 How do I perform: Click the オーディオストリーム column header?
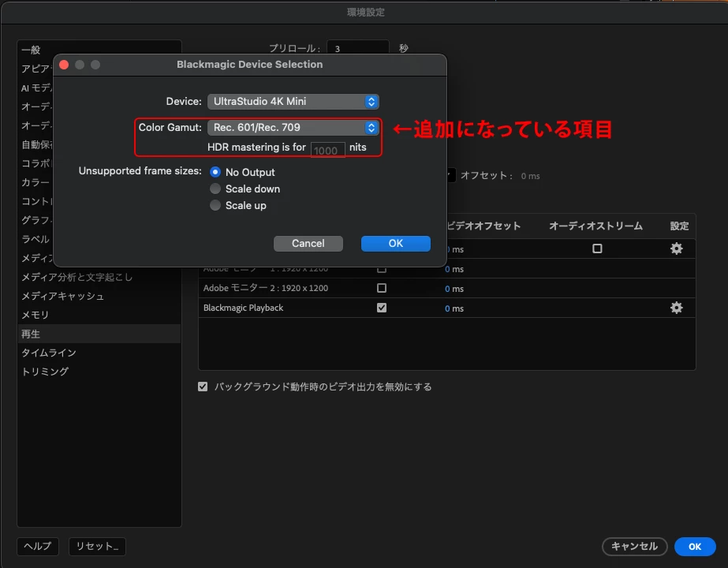595,226
